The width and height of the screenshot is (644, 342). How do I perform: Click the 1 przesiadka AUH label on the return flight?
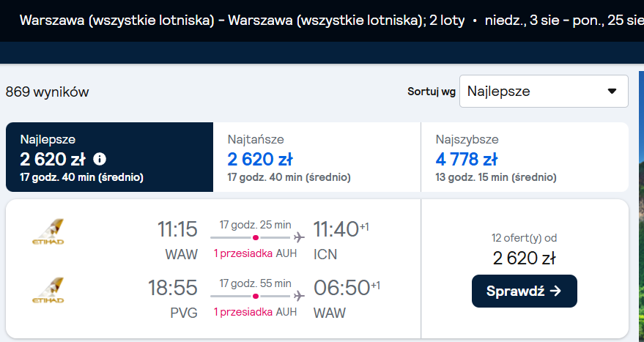[x=255, y=312]
